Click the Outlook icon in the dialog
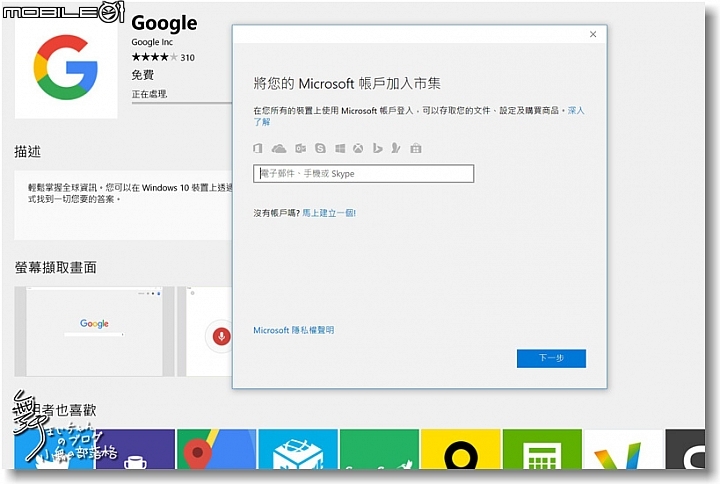 pos(300,148)
